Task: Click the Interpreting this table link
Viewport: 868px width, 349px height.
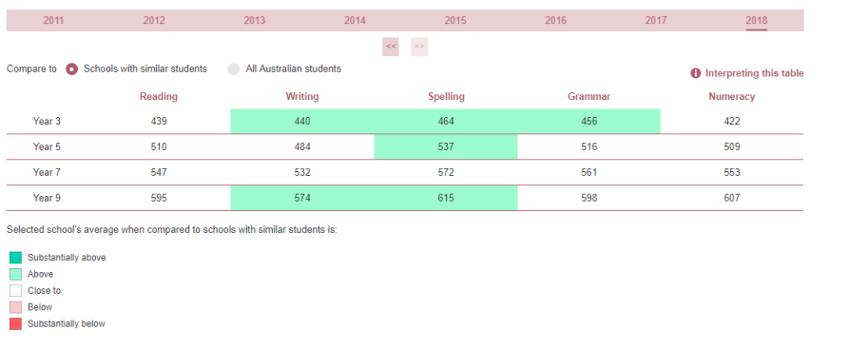Action: point(754,73)
